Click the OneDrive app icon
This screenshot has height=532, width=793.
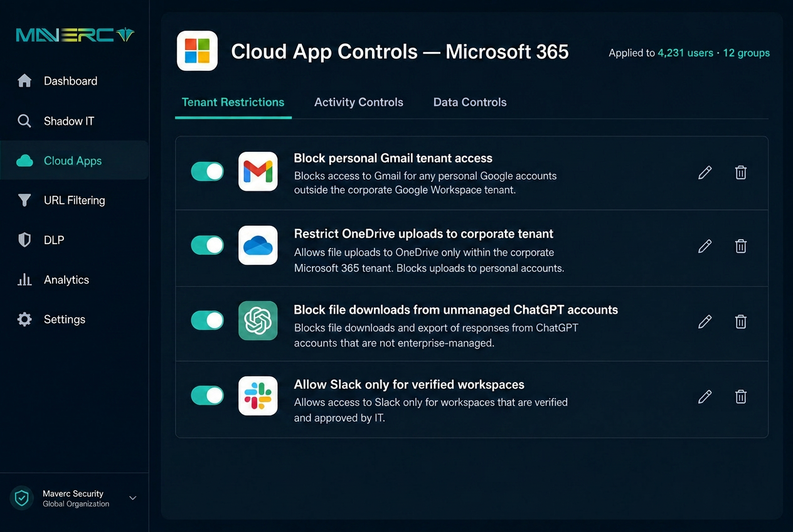258,245
